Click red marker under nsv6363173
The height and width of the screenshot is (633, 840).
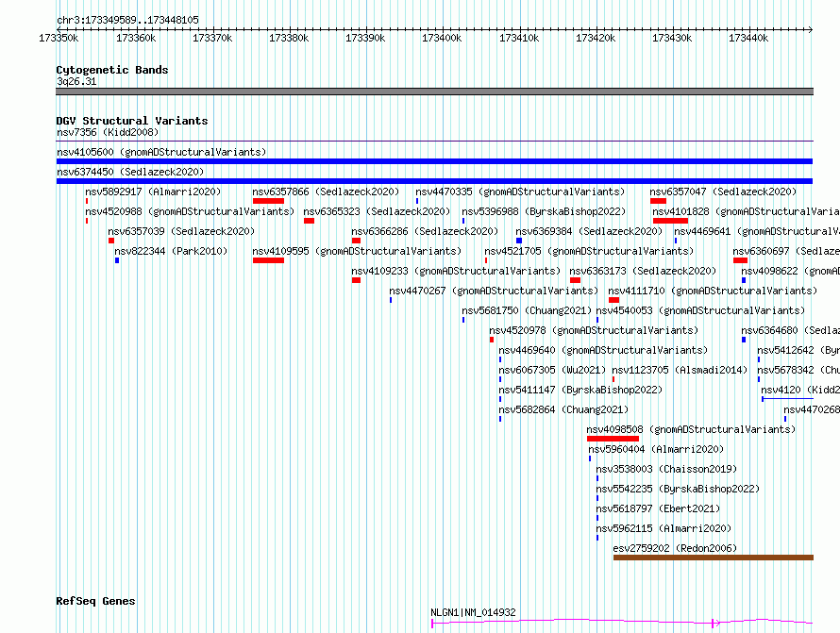pyautogui.click(x=576, y=280)
